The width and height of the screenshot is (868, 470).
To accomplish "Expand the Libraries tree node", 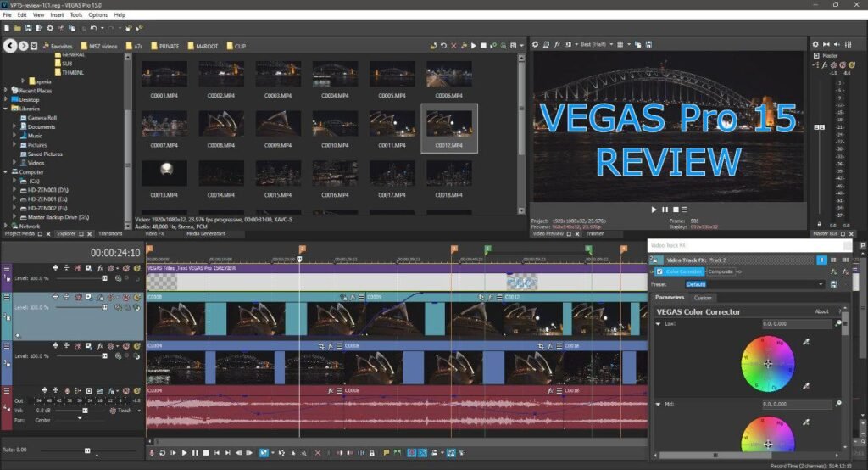I will pos(6,109).
